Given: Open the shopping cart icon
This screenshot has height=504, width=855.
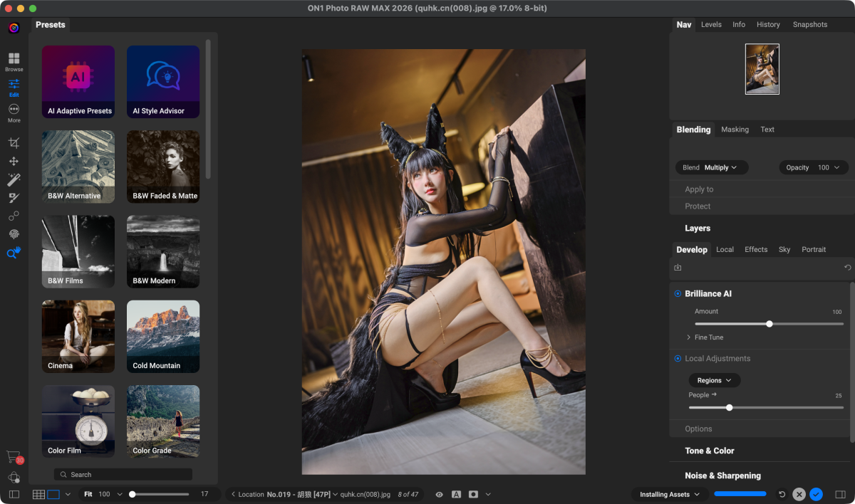Looking at the screenshot, I should [13, 456].
